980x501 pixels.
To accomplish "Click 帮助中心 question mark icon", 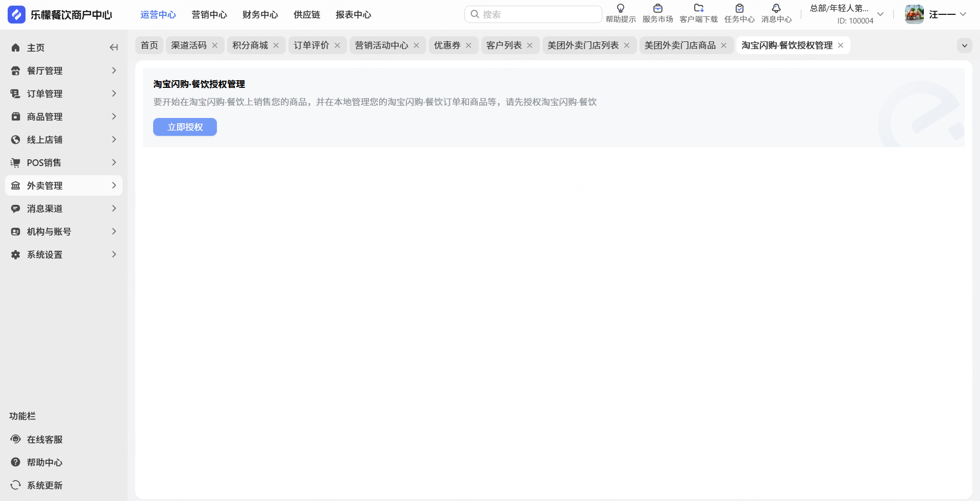I will pos(16,462).
